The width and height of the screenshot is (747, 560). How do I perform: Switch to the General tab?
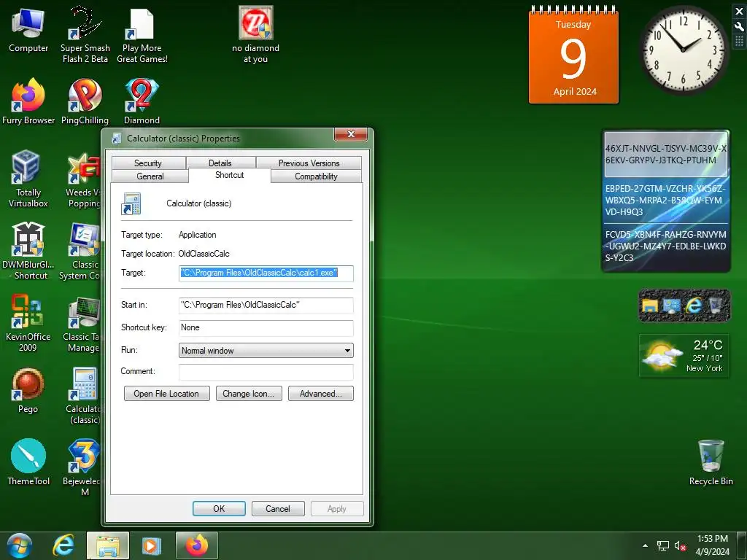click(150, 176)
